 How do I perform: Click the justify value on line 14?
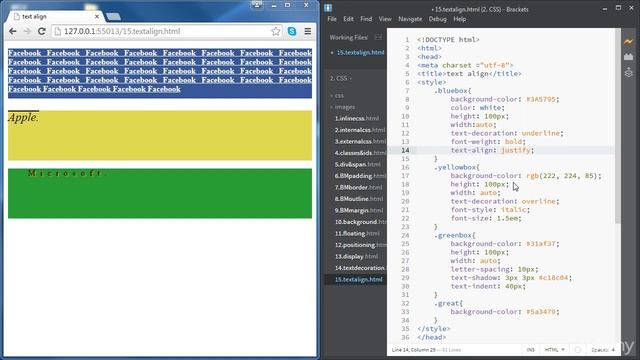516,150
